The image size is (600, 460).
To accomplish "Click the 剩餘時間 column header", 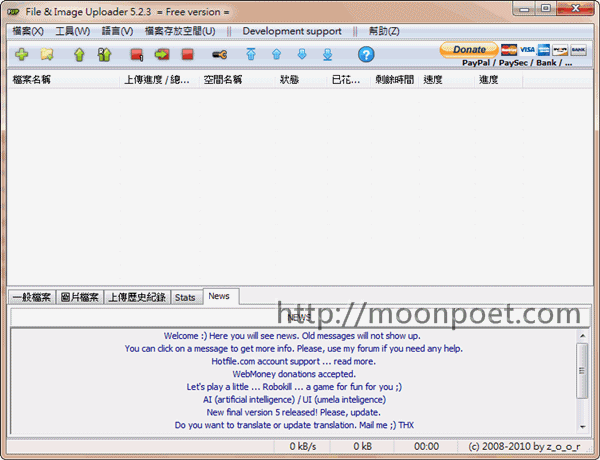I will point(395,80).
